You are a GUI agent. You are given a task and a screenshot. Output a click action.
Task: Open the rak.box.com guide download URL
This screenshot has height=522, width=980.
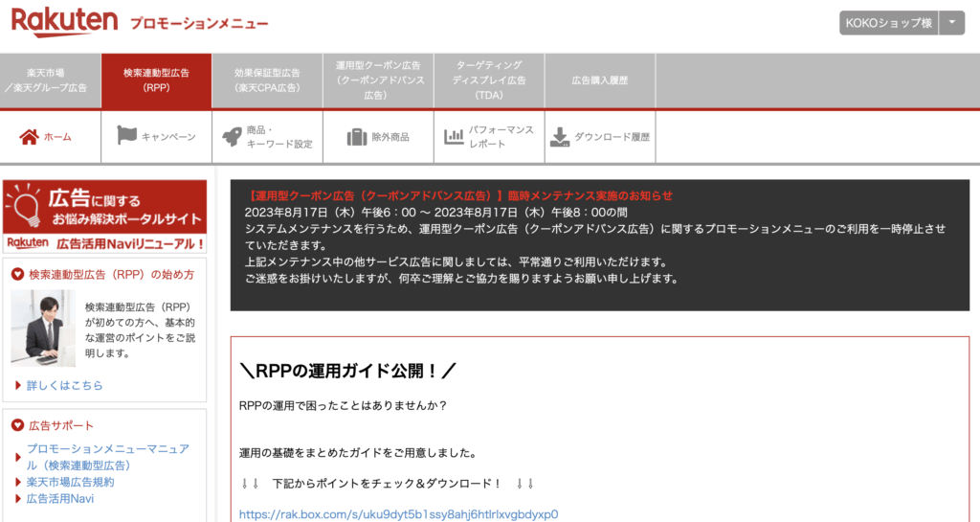coord(399,514)
